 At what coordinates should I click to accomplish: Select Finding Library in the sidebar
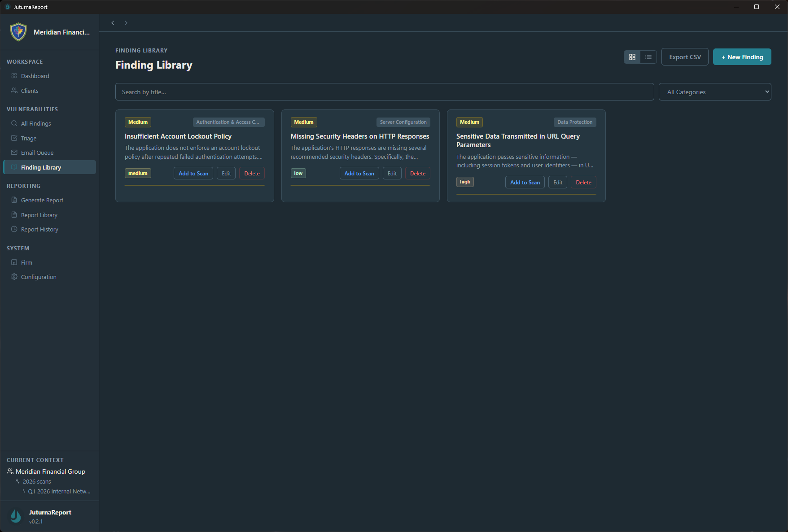(41, 167)
